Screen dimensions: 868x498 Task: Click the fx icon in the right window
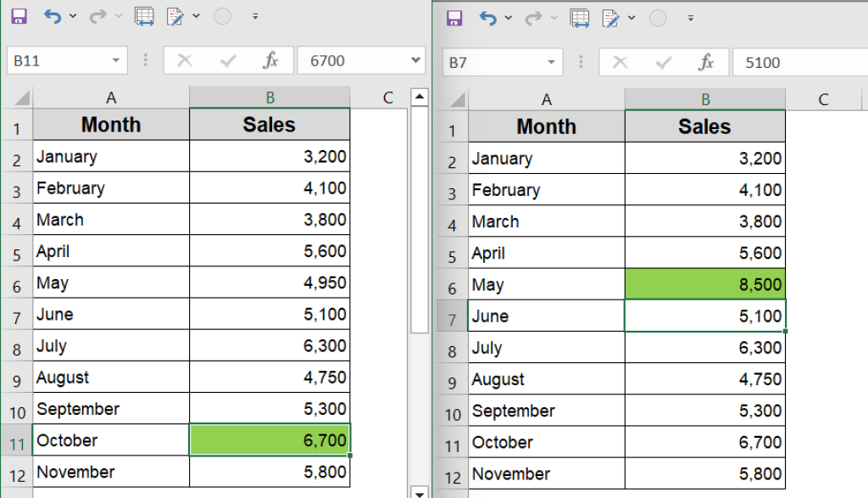(x=705, y=61)
